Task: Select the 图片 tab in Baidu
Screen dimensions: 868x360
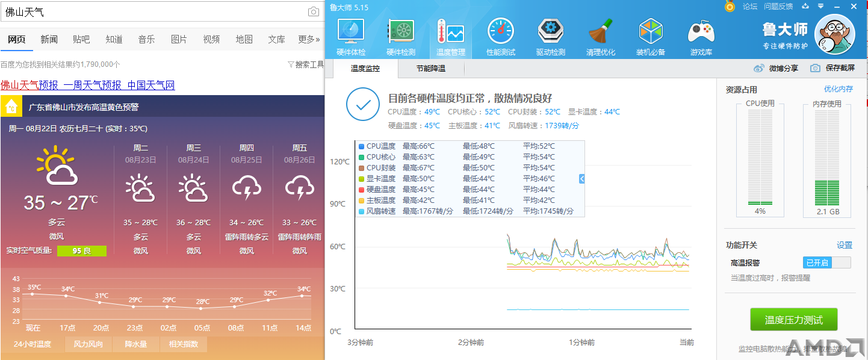Action: point(179,39)
